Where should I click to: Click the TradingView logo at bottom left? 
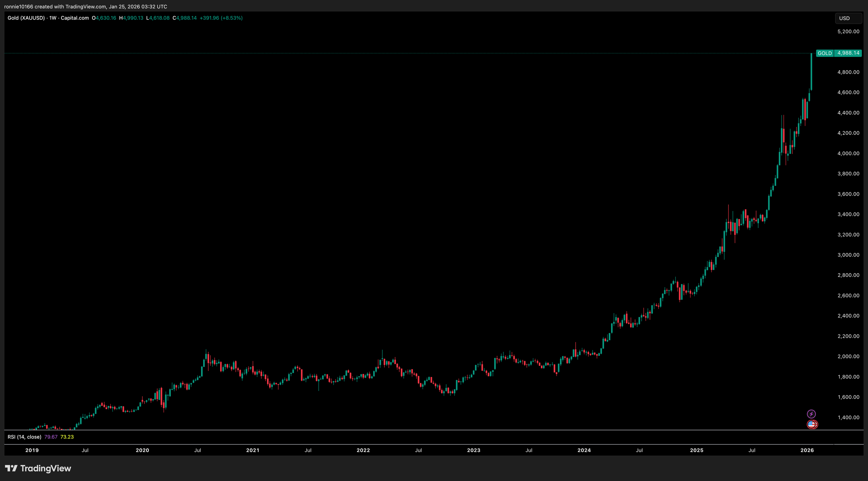[38, 468]
